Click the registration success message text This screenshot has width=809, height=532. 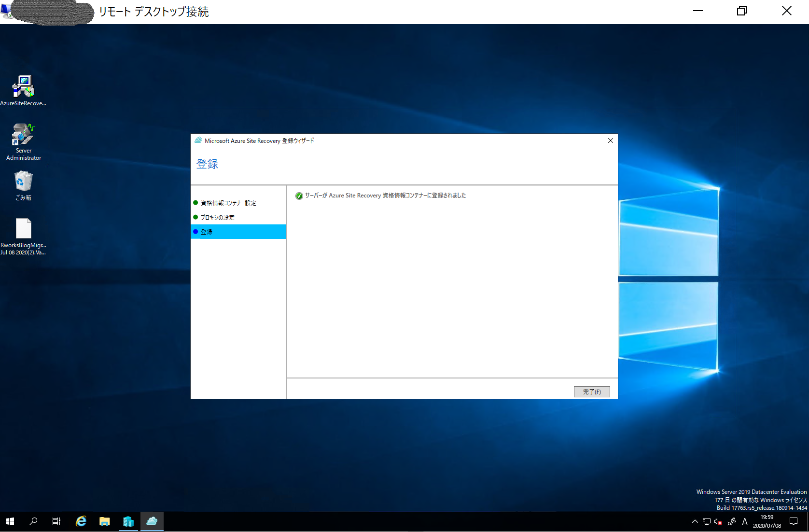coord(385,196)
